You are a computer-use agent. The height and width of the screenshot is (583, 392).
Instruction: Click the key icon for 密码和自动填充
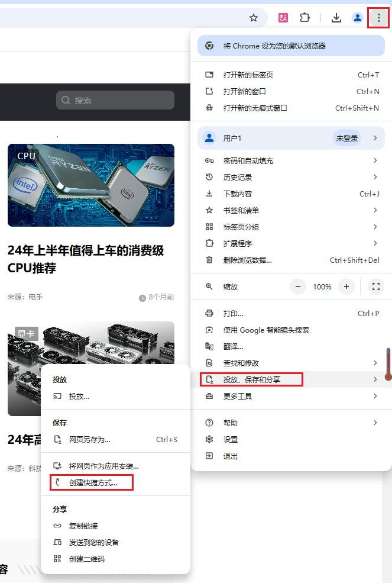pyautogui.click(x=209, y=160)
